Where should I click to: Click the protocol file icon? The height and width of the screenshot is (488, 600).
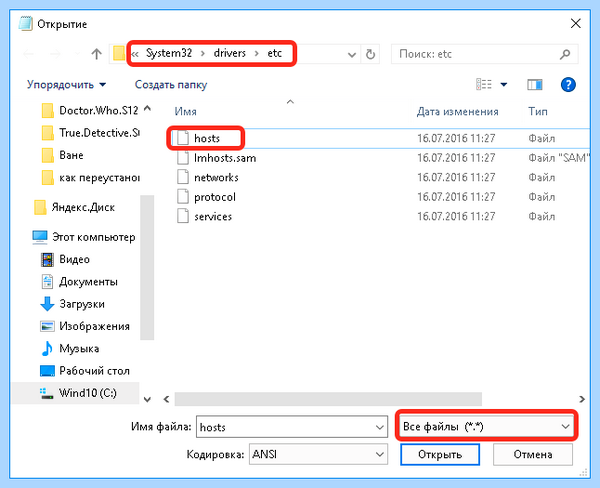point(183,197)
